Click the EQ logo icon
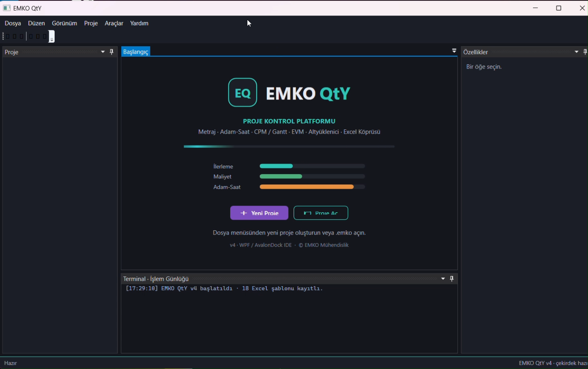Viewport: 588px width, 369px height. [243, 92]
